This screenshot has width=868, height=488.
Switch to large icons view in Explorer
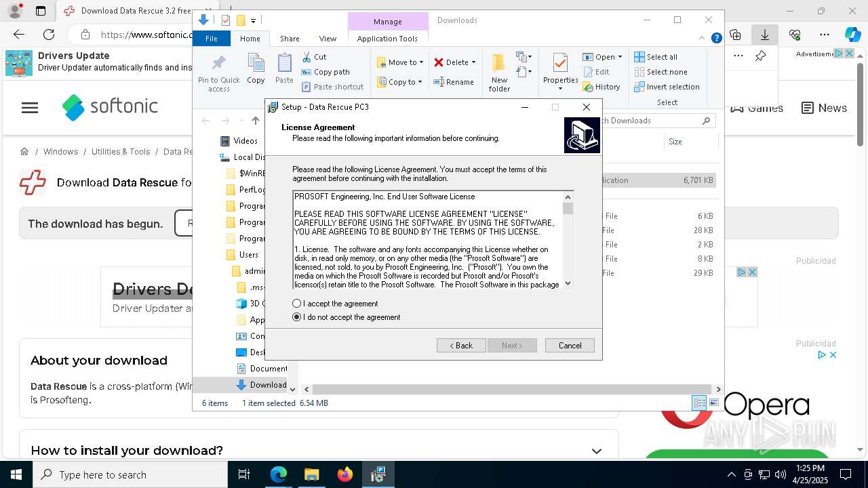(x=713, y=403)
